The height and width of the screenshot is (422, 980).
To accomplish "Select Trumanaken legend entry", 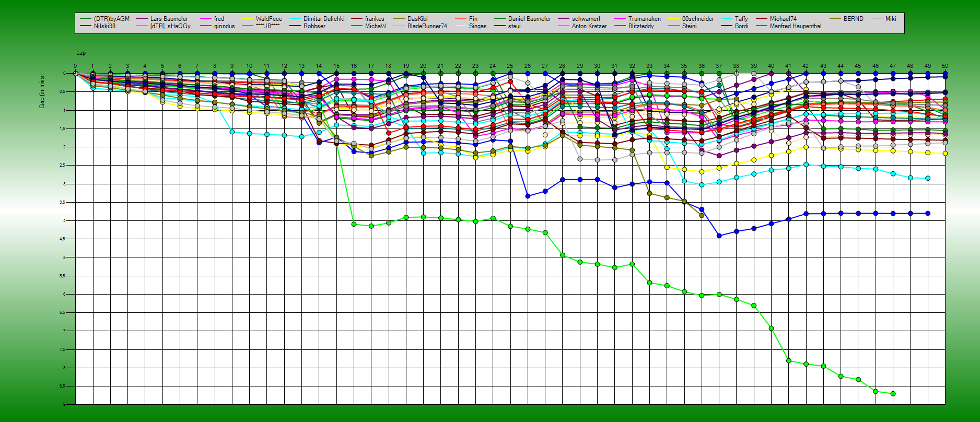I will [638, 19].
